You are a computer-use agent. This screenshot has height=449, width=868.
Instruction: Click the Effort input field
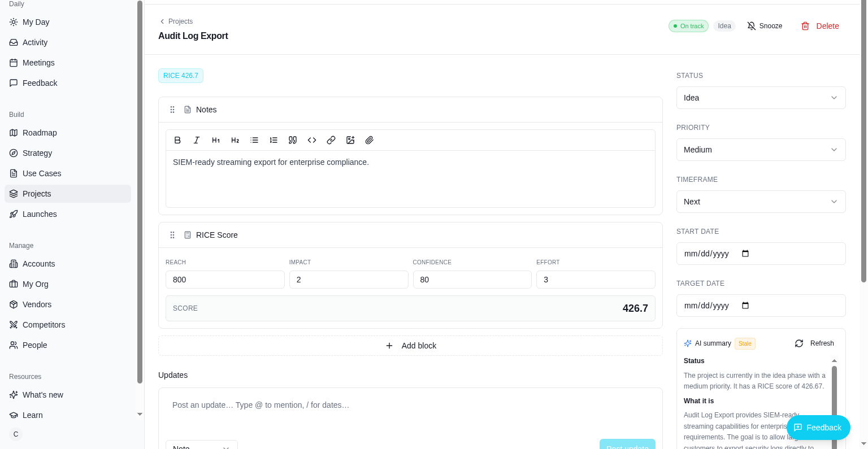tap(596, 280)
